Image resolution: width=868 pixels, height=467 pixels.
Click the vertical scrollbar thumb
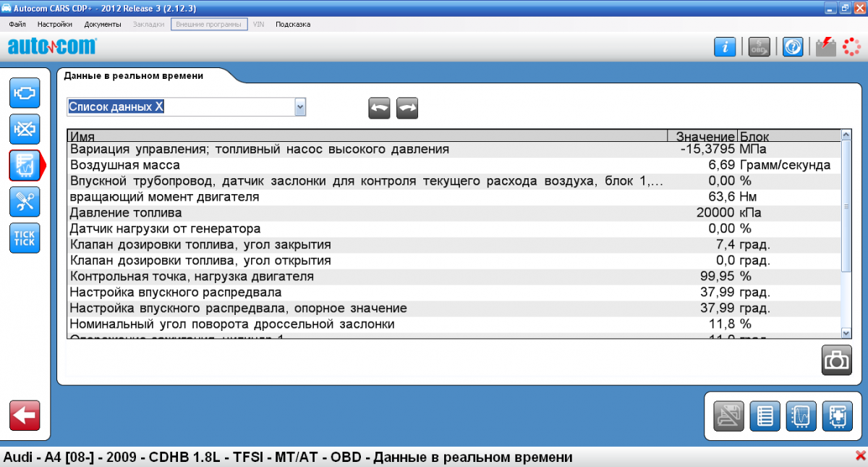coord(846,206)
